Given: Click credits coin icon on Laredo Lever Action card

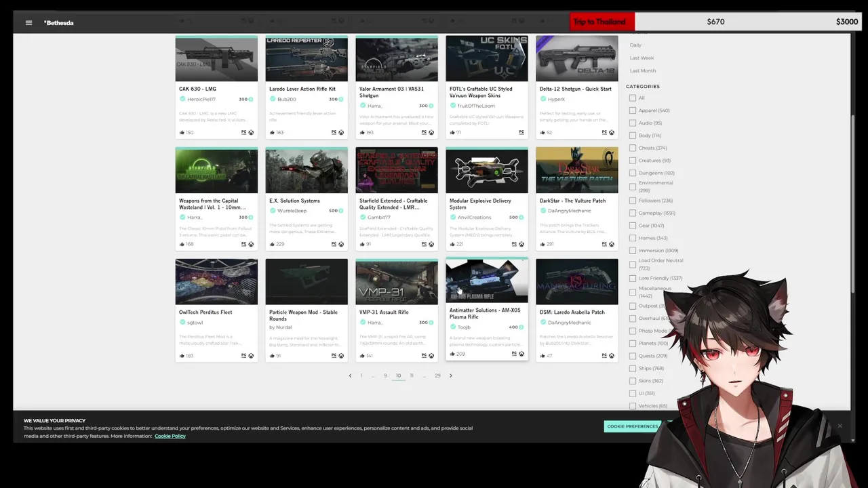Looking at the screenshot, I should (x=340, y=100).
